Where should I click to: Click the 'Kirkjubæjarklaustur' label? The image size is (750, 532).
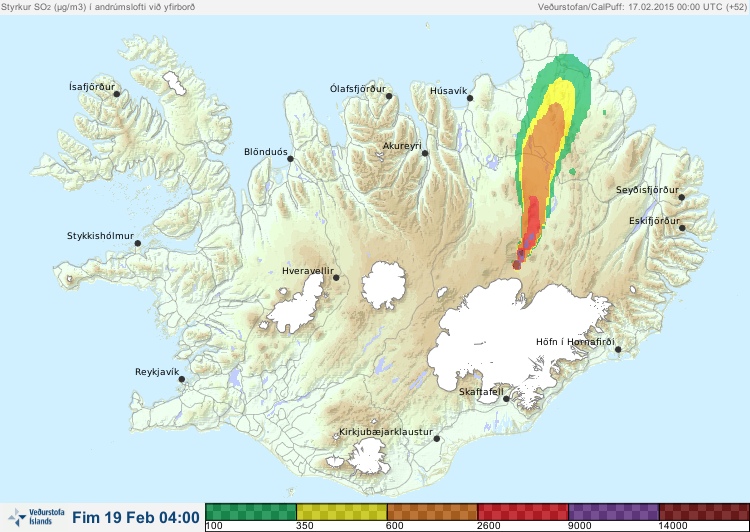[x=386, y=432]
